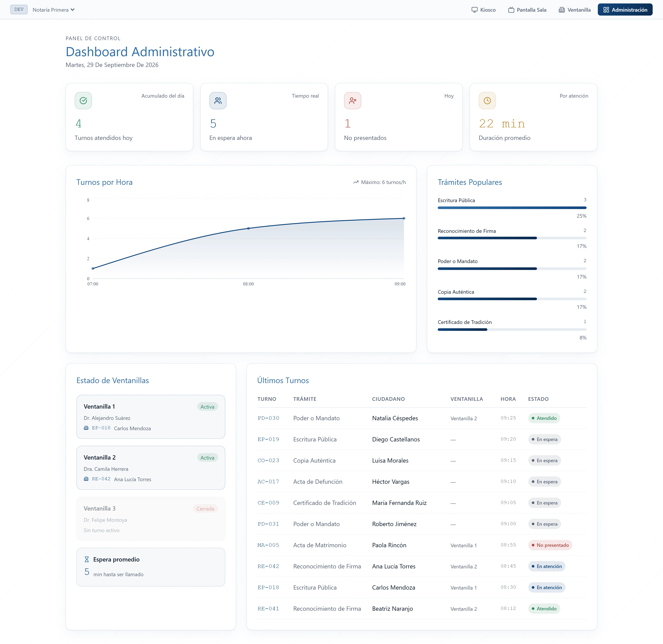The width and height of the screenshot is (663, 644).
Task: Click the clock icon on Duración promedio card
Action: click(x=487, y=100)
